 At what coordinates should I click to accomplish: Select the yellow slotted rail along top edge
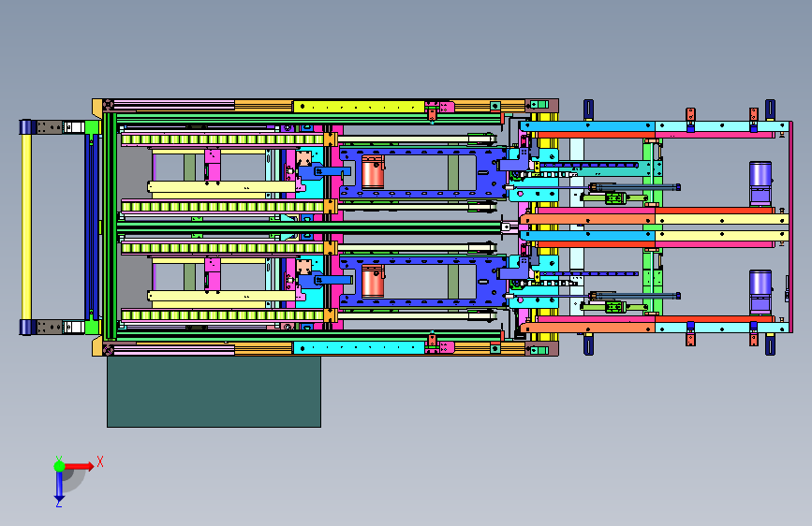359,108
